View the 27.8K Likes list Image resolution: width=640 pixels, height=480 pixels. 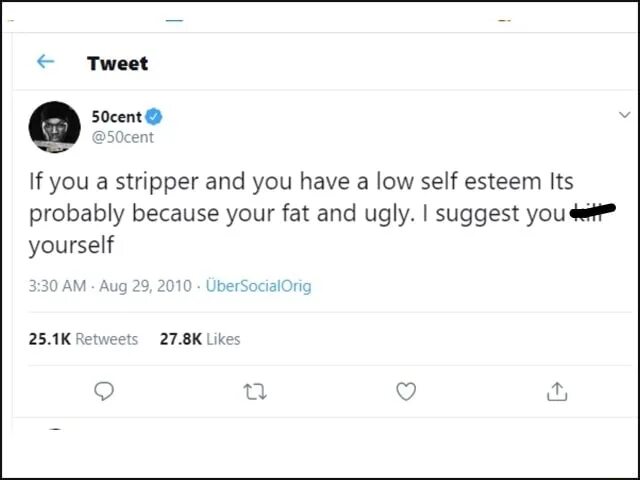[x=200, y=339]
